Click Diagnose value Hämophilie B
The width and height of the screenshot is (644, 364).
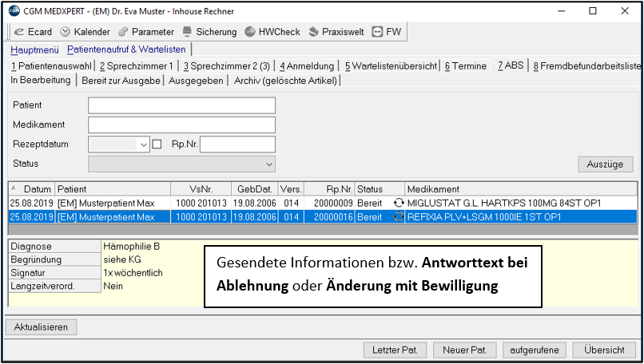coord(131,247)
